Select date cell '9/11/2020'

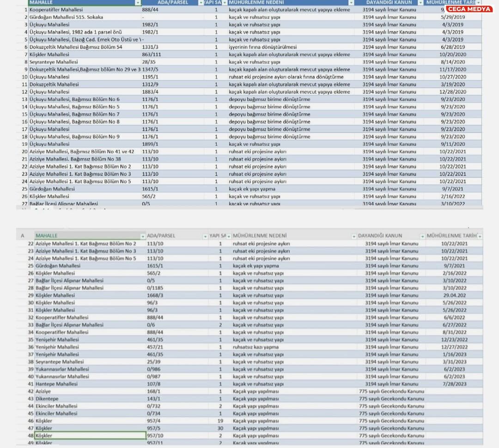[453, 144]
